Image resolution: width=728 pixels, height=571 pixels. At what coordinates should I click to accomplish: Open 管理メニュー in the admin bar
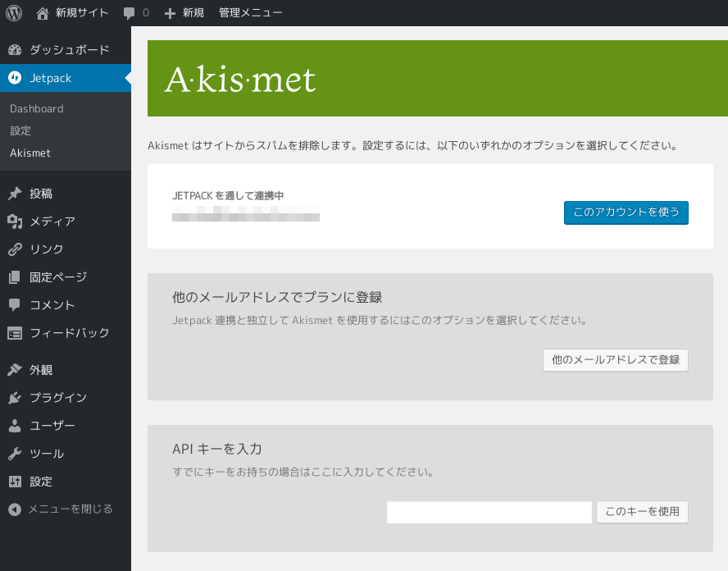pos(250,13)
